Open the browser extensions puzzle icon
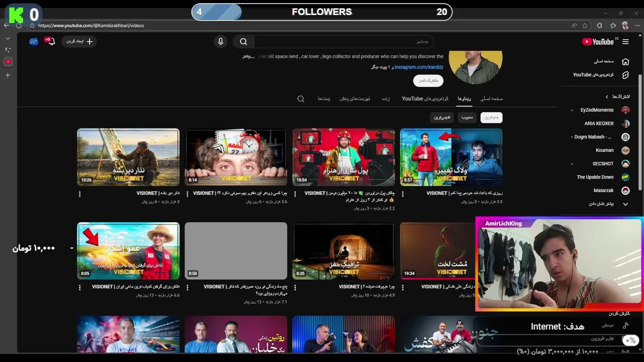The width and height of the screenshot is (644, 362). pos(599,25)
